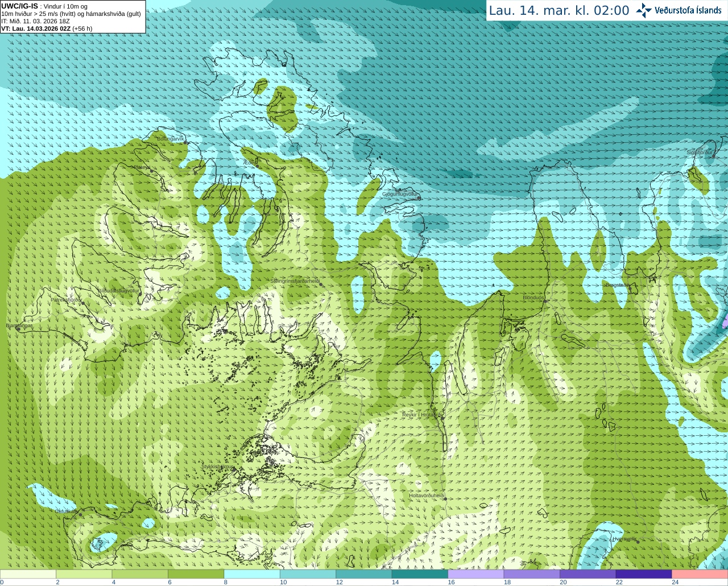Click the Æðey station label

250,162
